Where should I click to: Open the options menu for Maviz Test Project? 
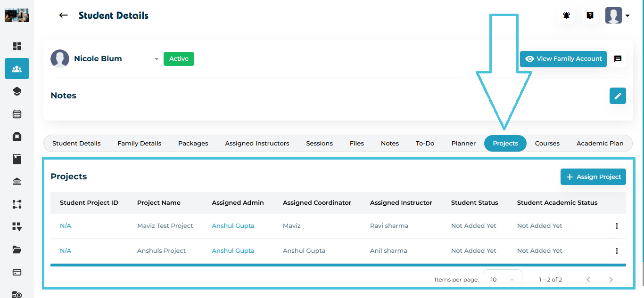[x=617, y=226]
